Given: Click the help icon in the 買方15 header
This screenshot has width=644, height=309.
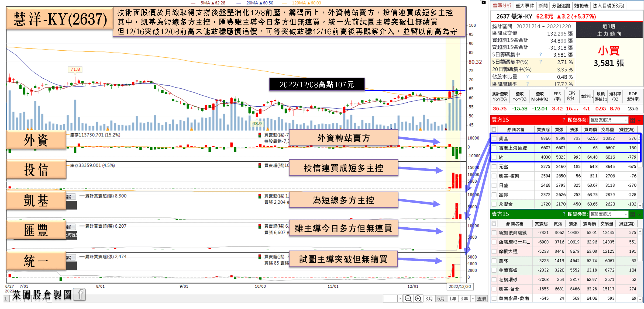Looking at the screenshot, I should point(564,120).
